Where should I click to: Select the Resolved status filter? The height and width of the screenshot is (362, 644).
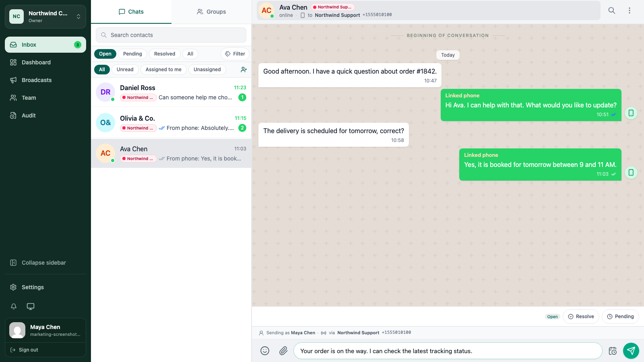[165, 54]
